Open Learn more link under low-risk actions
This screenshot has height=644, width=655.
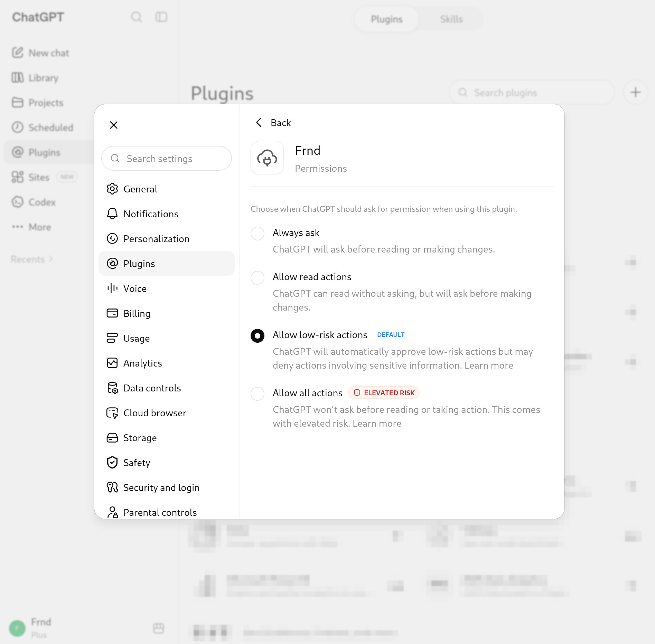489,366
